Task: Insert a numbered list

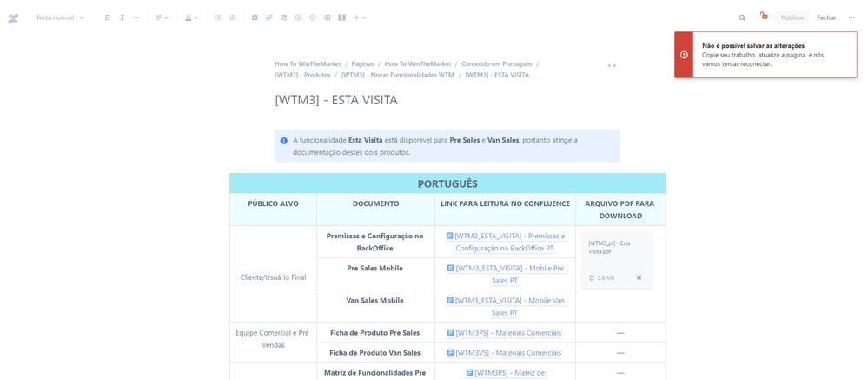Action: [x=233, y=17]
